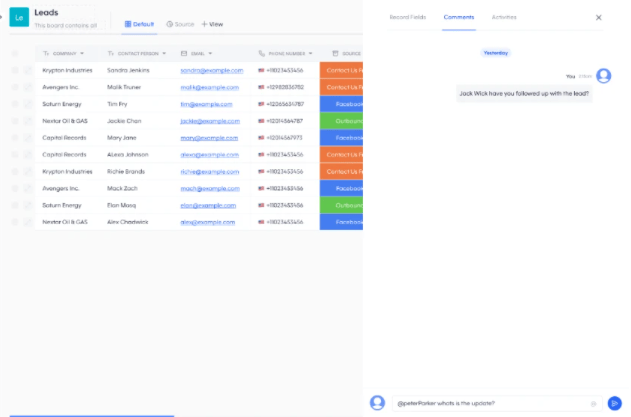The image size is (631, 417).
Task: Click the orange Contact Us source tag, first row
Action: coord(342,71)
